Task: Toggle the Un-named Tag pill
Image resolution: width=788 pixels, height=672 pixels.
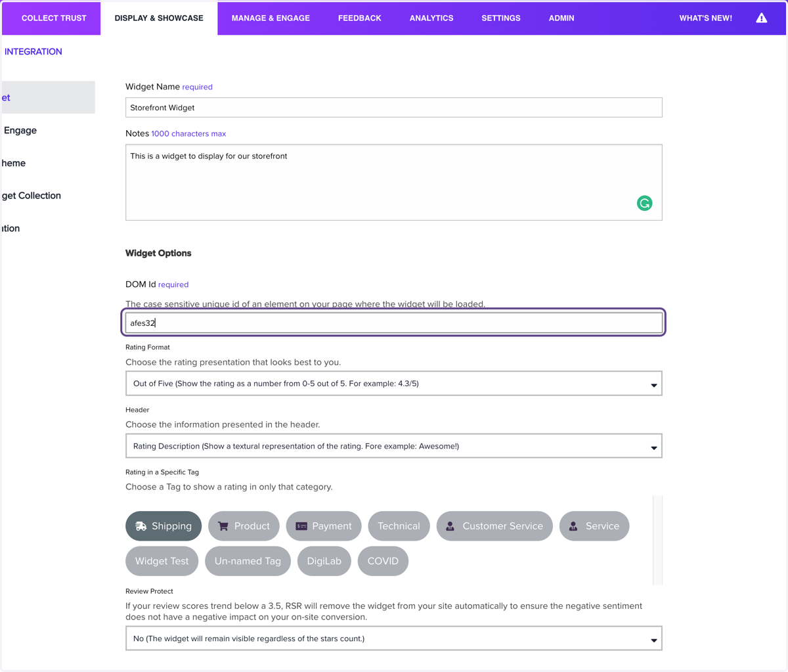Action: [248, 561]
